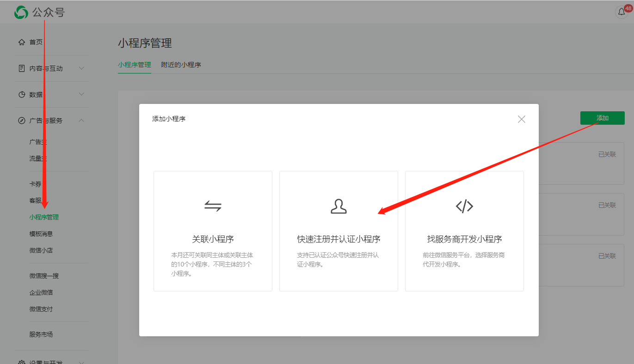Image resolution: width=634 pixels, height=364 pixels.
Task: Click the 关联小程序 swap arrows icon
Action: click(x=213, y=206)
